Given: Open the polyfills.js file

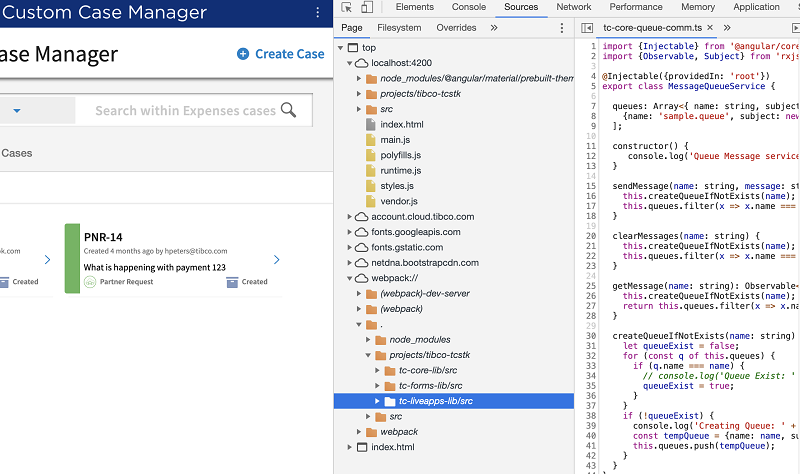Looking at the screenshot, I should pos(401,155).
